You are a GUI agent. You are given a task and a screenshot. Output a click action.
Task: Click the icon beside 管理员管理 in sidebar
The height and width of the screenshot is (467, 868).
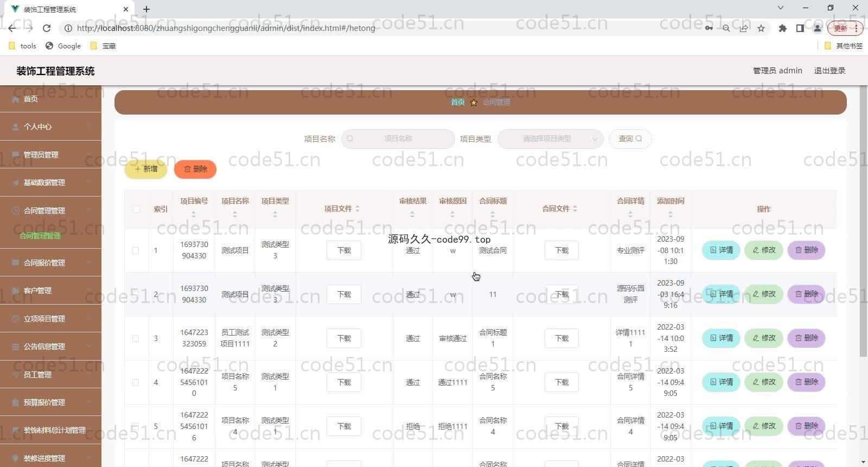tap(15, 155)
